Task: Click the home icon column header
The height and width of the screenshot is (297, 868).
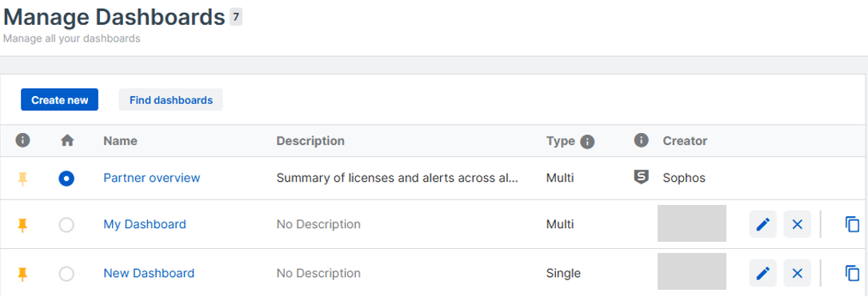Action: 67,141
